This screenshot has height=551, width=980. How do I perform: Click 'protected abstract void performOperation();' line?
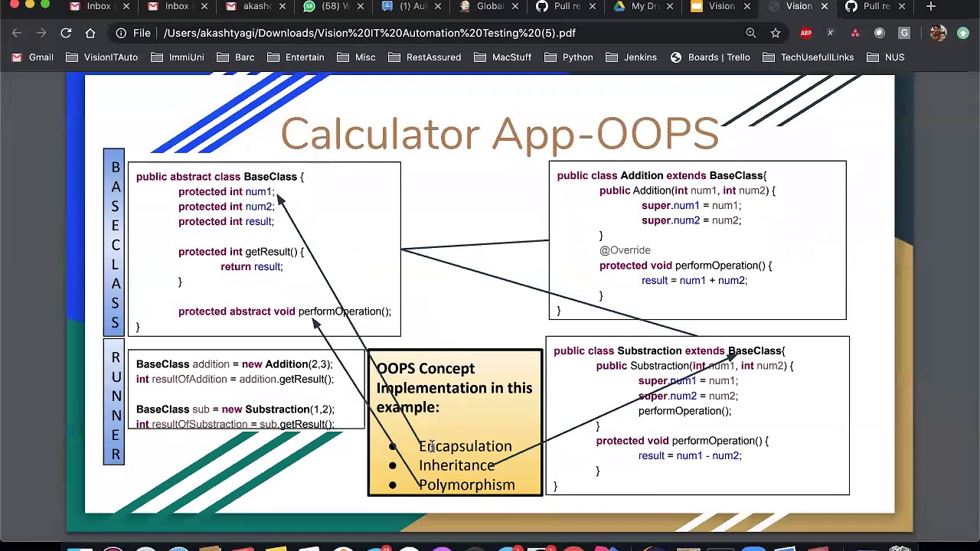click(284, 311)
